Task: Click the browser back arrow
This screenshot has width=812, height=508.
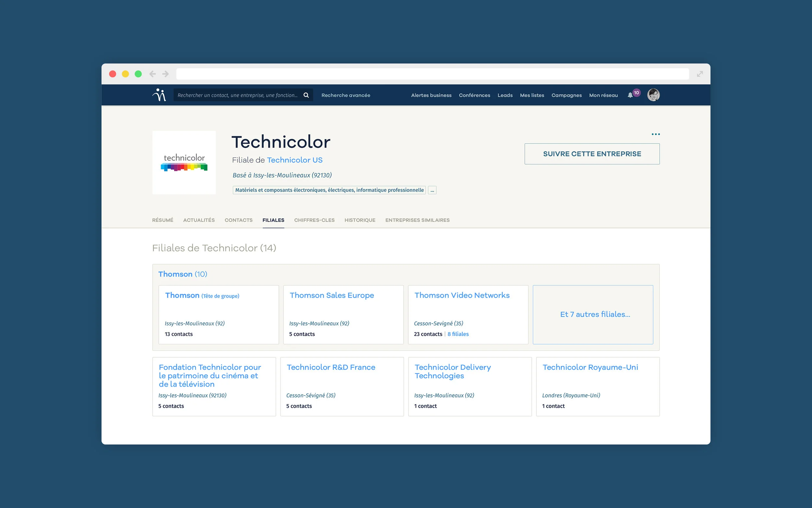Action: (152, 74)
